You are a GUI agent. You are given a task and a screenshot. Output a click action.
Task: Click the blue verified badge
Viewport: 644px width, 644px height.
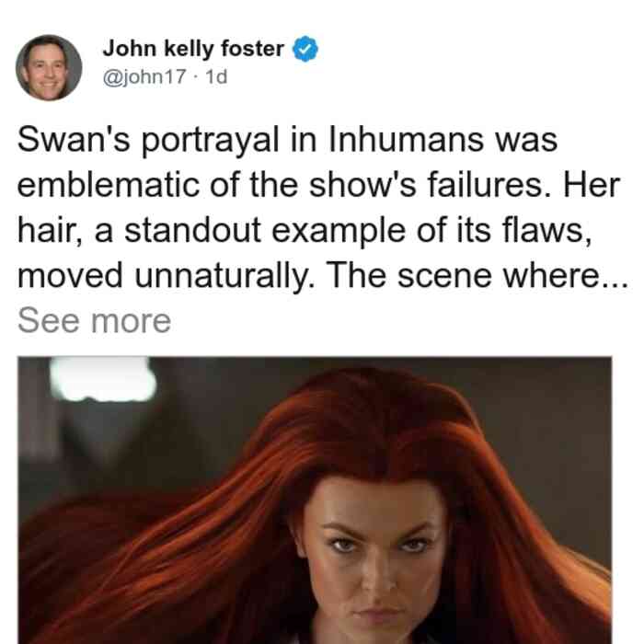coord(305,49)
